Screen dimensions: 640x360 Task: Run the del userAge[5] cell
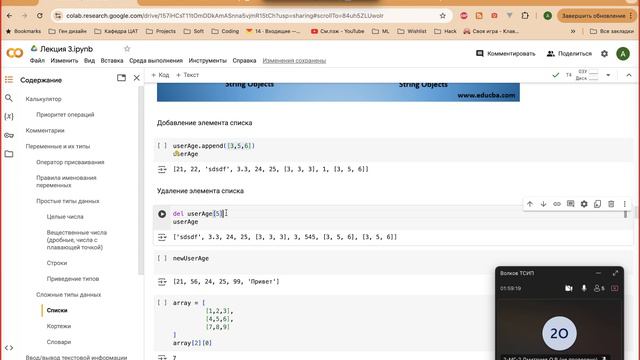coord(162,214)
